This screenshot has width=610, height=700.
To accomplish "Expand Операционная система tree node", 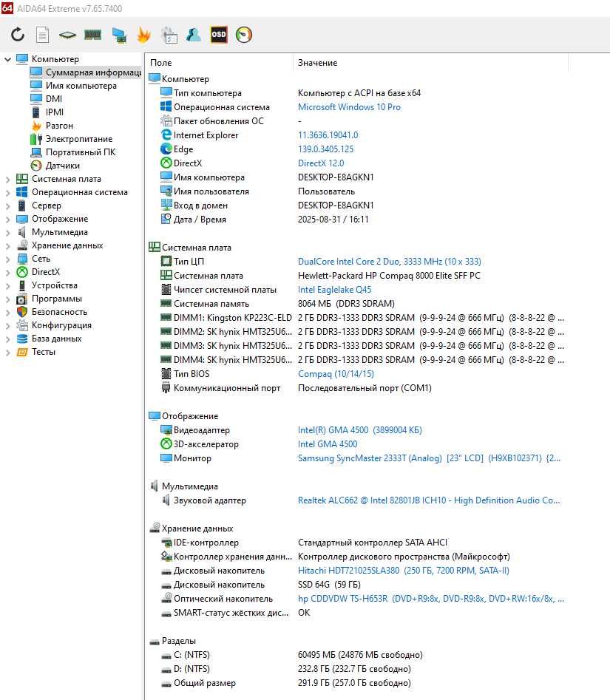I will coord(7,192).
